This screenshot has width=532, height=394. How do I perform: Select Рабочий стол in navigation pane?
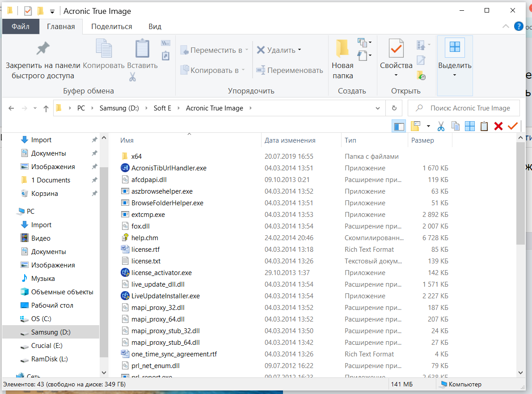(52, 305)
